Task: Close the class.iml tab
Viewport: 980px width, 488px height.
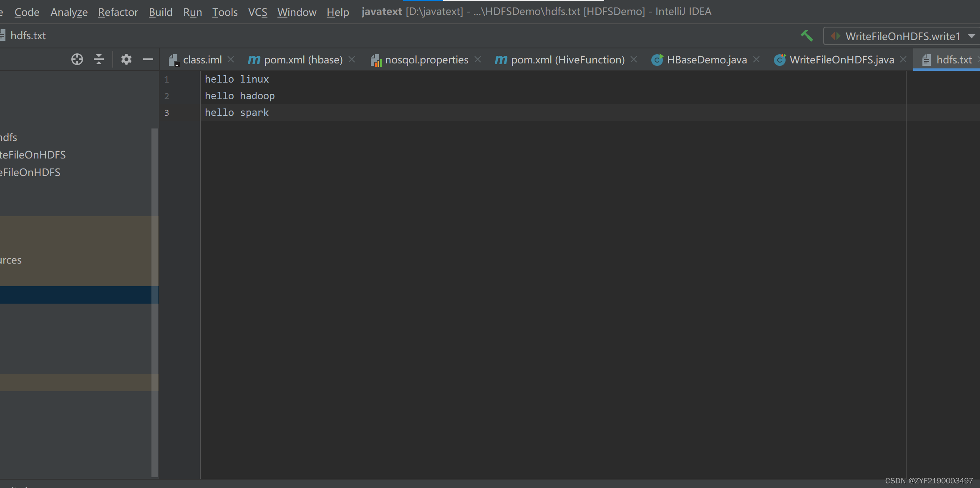Action: click(x=231, y=60)
